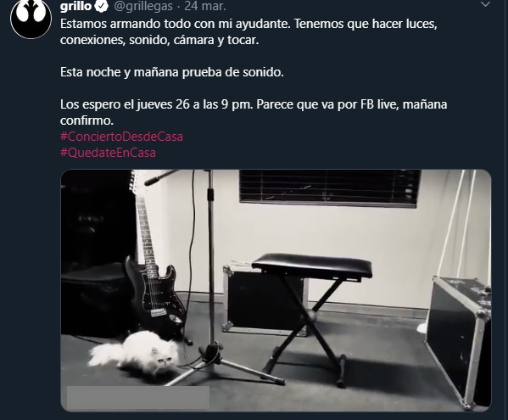The image size is (508, 420).
Task: Click the gray overlay bar on the video
Action: tap(138, 397)
